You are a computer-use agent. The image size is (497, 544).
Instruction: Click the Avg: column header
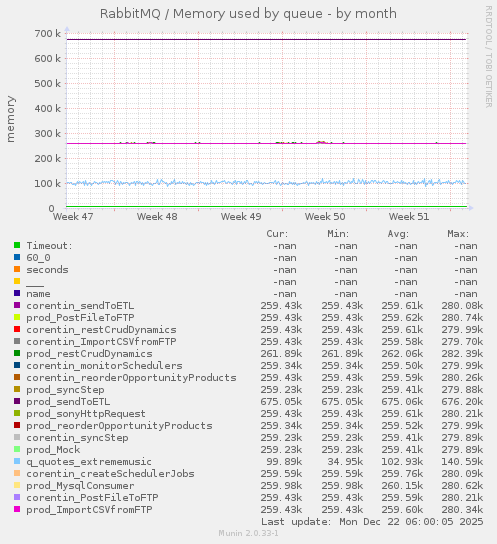coord(398,234)
